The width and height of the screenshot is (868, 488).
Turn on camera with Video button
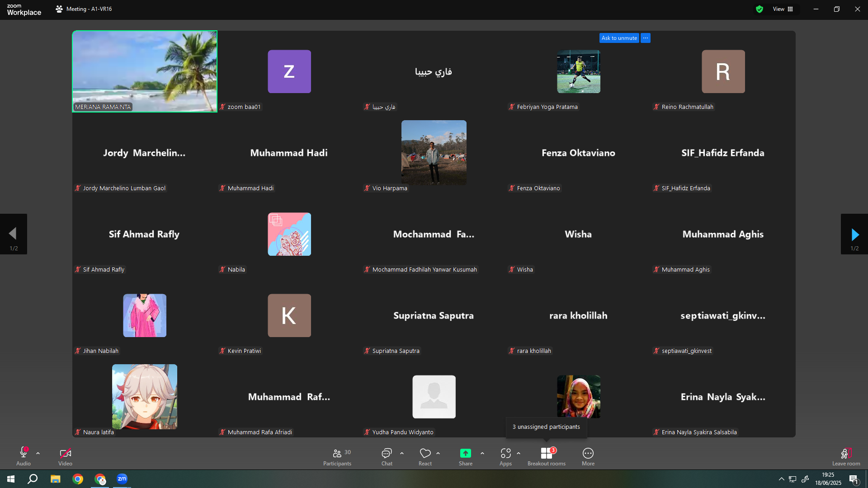(65, 456)
